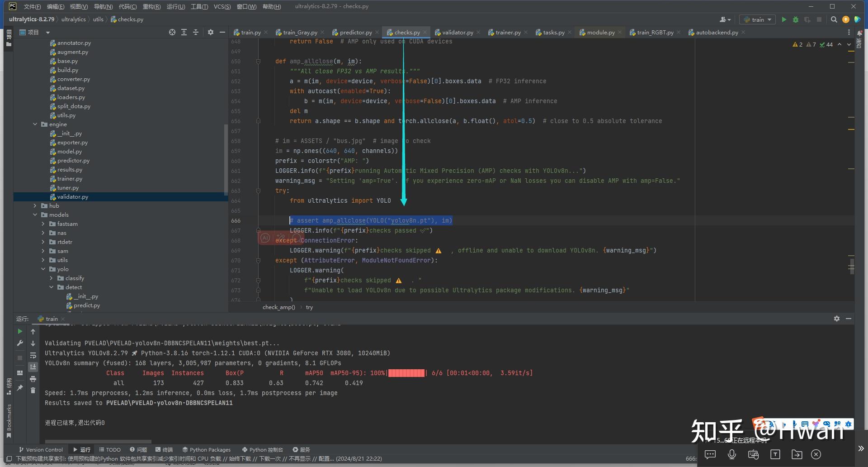Open trainer.py in the project tree
Viewport: 868px width, 467px height.
(70, 178)
